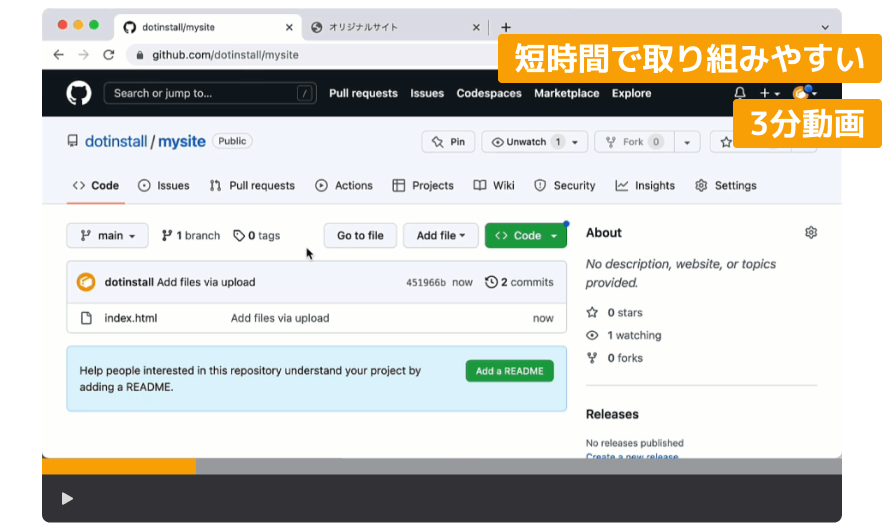Viewport: 885px width, 531px height.
Task: Open a new browser tab
Action: (506, 27)
